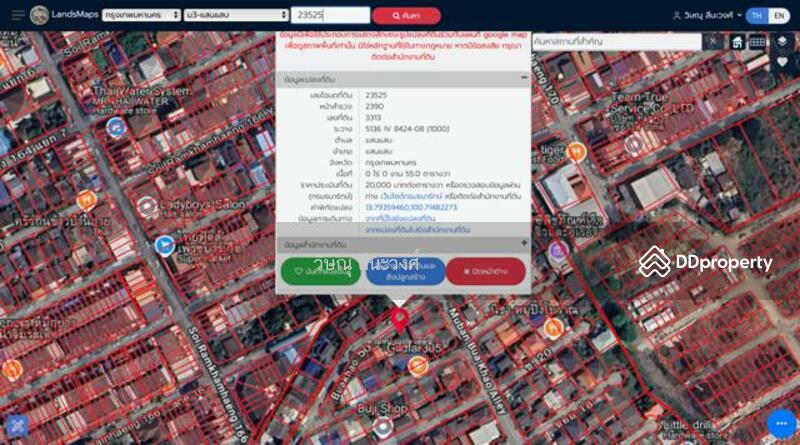
Task: Switch language to TH
Action: [757, 16]
